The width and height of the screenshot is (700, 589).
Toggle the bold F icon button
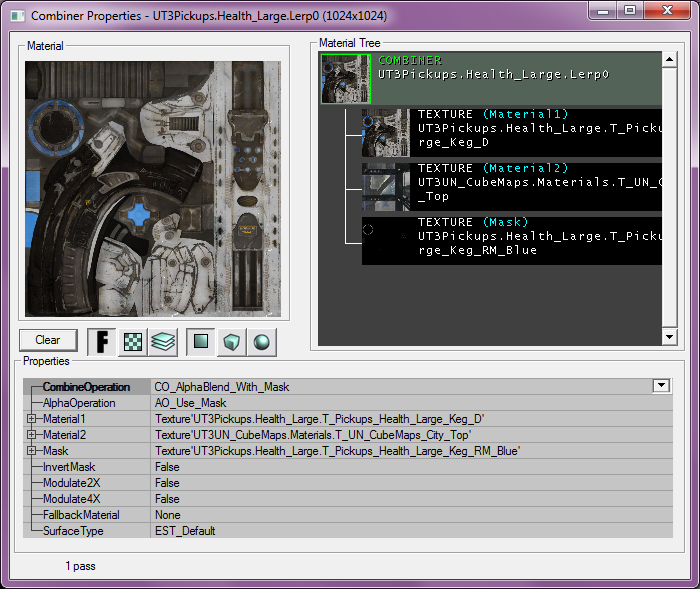pos(102,342)
